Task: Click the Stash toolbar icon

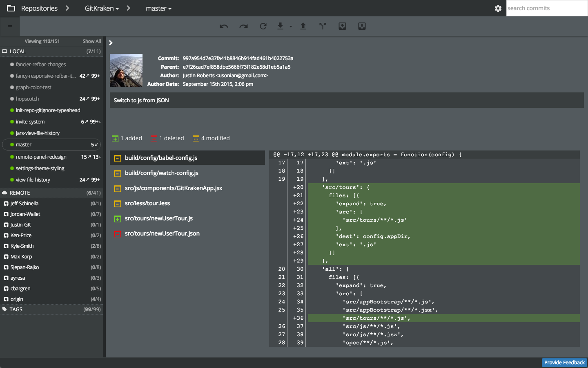Action: click(342, 26)
